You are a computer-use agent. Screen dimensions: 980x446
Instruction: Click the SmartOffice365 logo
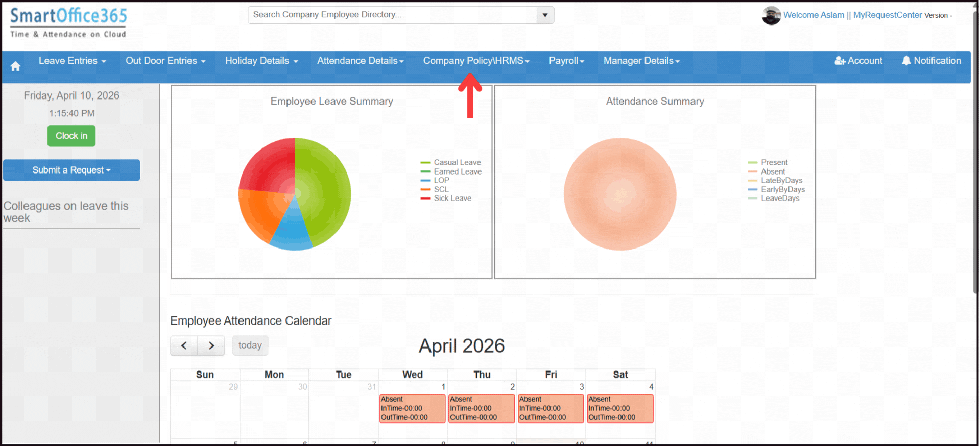pos(68,22)
